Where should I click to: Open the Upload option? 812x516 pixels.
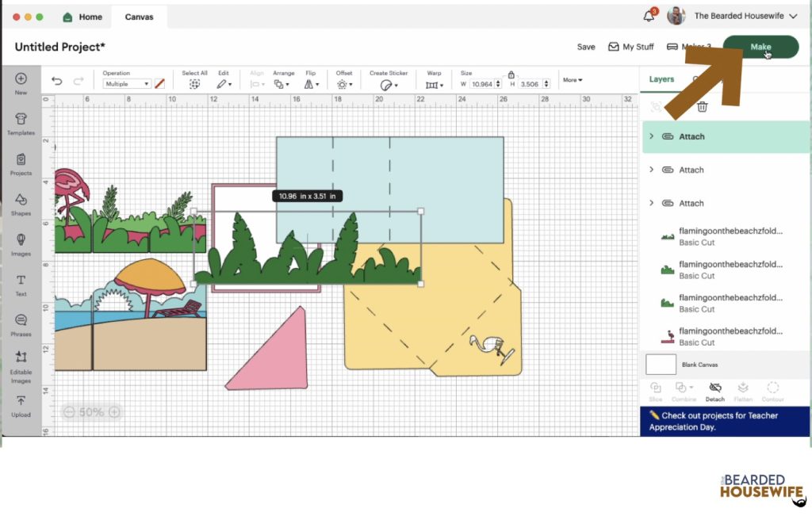pyautogui.click(x=21, y=407)
